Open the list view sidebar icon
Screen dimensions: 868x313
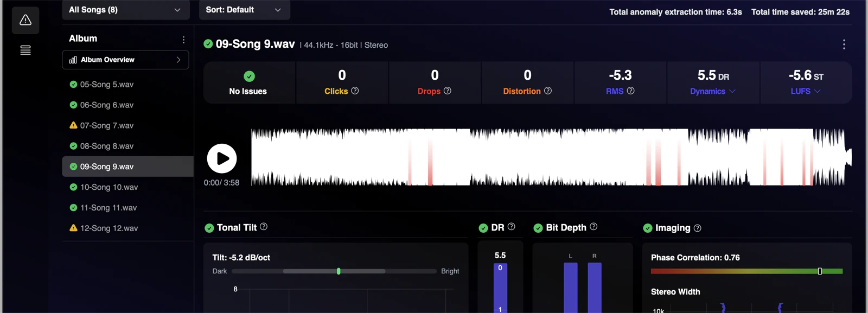[x=25, y=50]
